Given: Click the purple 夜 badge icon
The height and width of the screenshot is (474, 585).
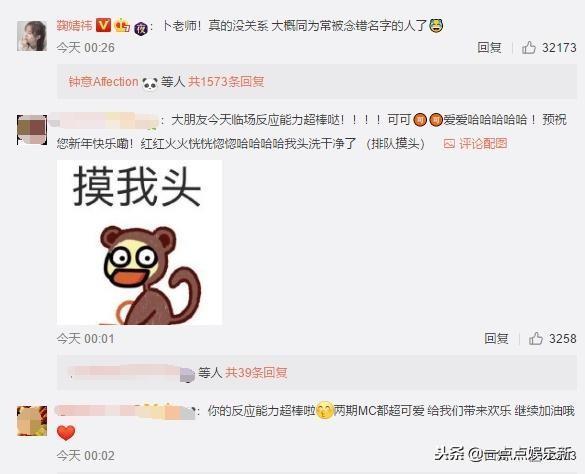Looking at the screenshot, I should pos(141,28).
